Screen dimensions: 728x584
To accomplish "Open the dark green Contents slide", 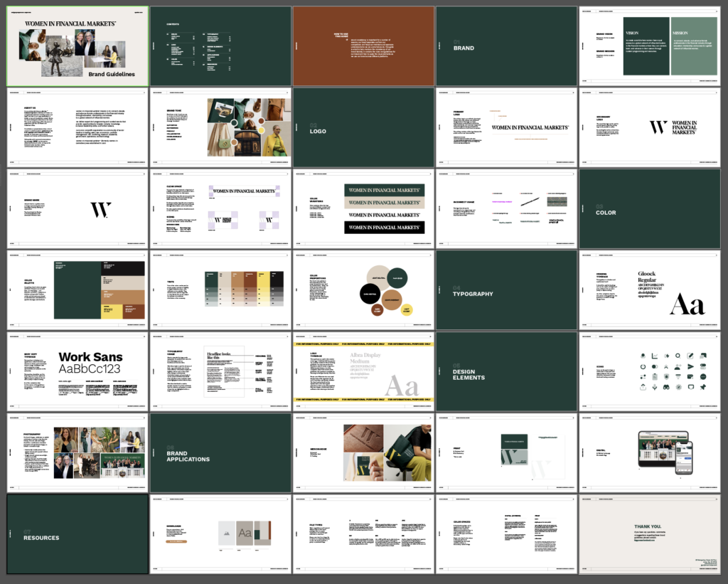I will tap(220, 46).
